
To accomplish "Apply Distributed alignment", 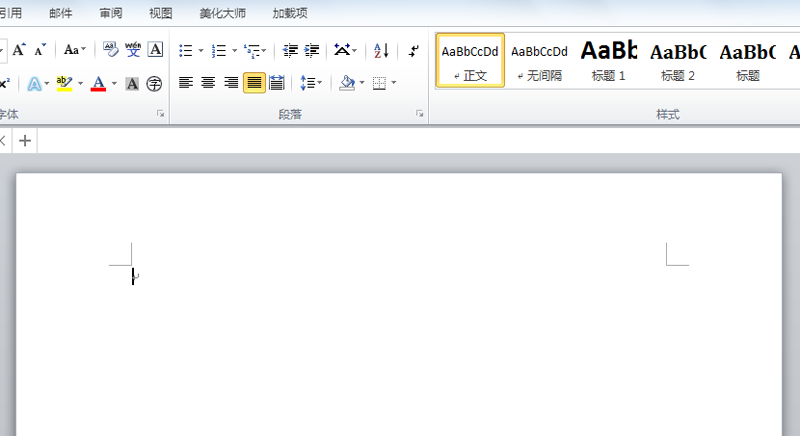I will point(277,83).
